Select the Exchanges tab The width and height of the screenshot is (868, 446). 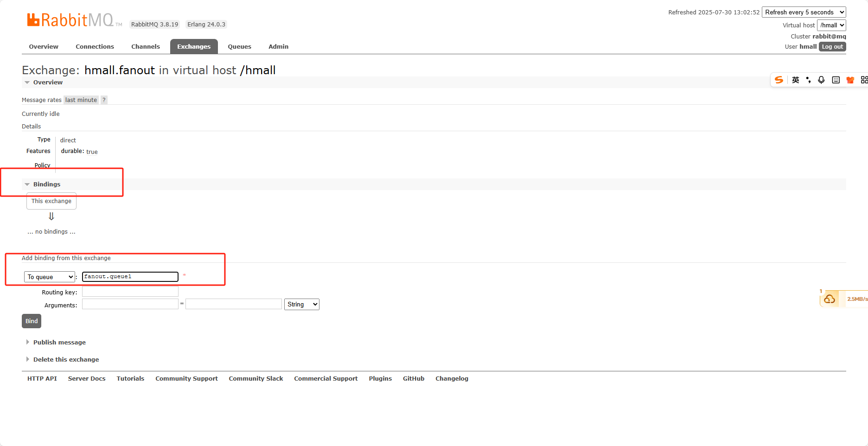[x=194, y=46]
